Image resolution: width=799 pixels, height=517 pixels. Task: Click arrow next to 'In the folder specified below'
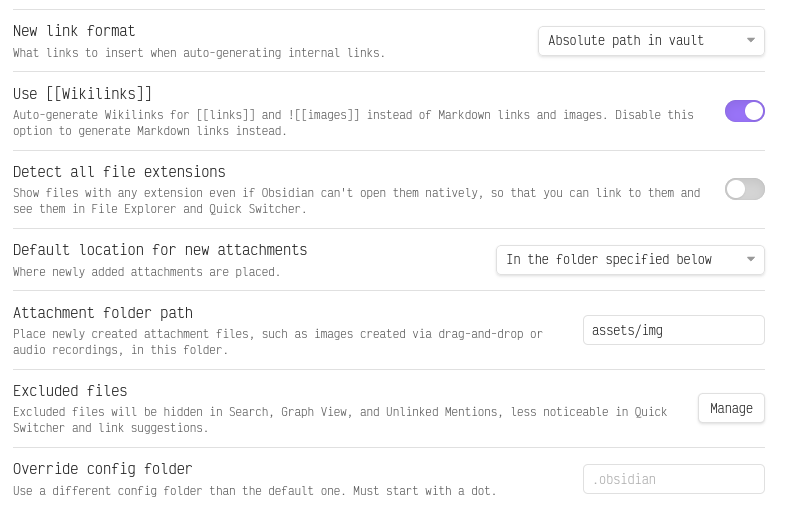(751, 260)
